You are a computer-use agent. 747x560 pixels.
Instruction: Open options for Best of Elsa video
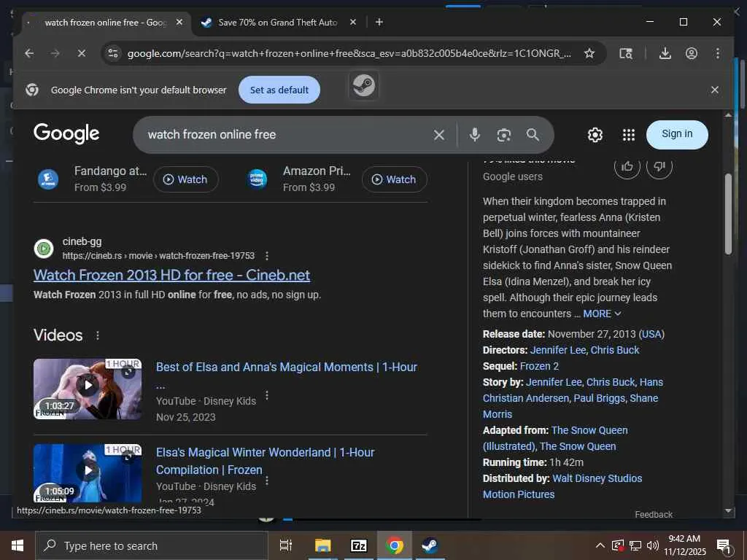click(267, 395)
